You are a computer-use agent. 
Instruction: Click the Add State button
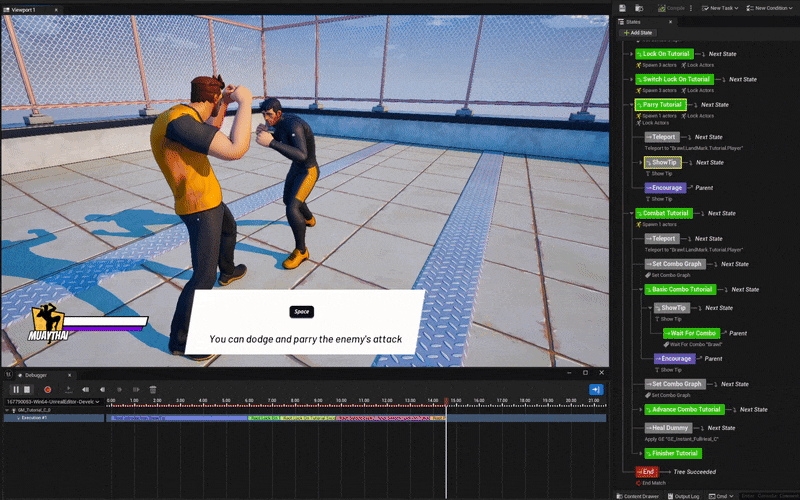pos(640,33)
